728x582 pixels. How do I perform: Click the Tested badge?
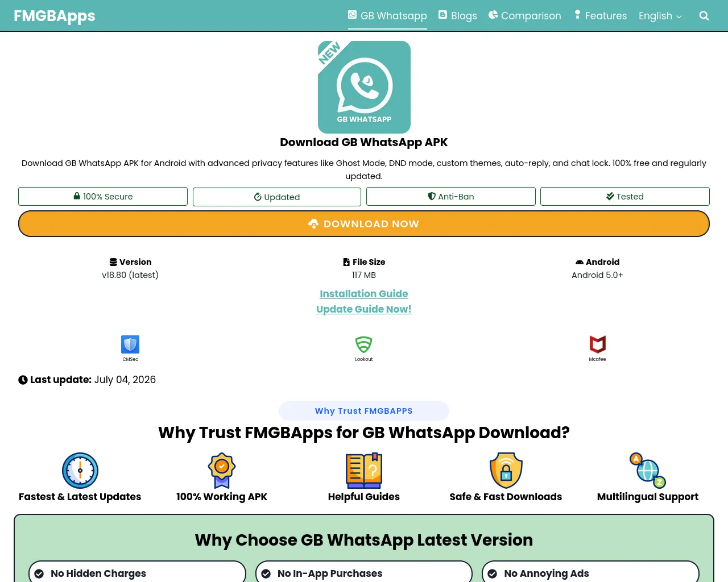click(x=625, y=197)
